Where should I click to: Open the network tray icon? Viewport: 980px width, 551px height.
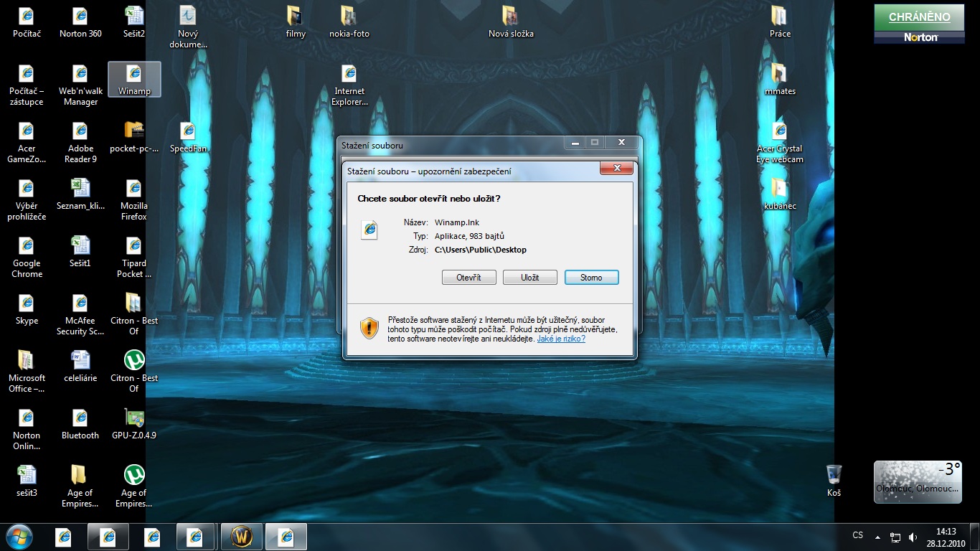pos(895,537)
